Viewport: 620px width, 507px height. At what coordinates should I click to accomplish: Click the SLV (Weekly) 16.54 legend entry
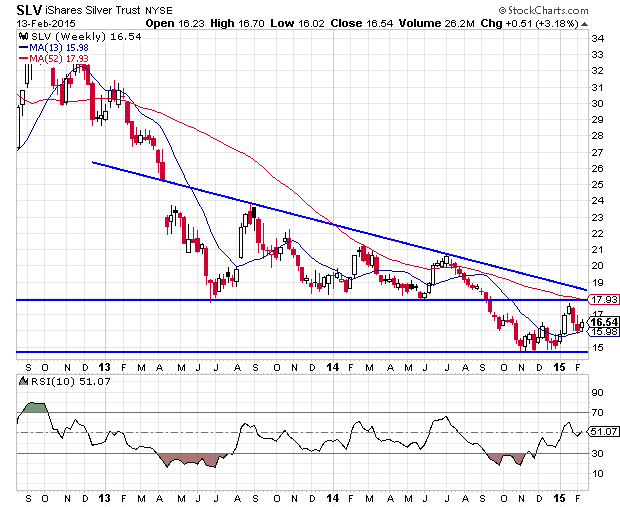click(85, 37)
